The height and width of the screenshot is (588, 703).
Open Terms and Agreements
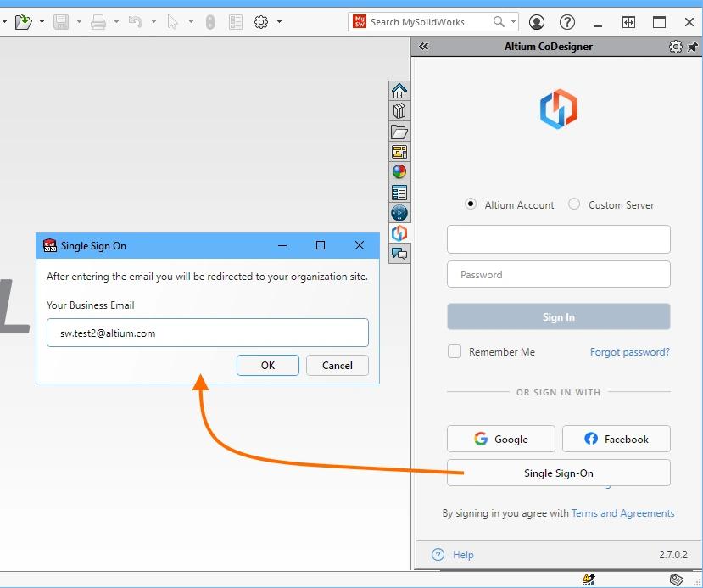point(622,513)
